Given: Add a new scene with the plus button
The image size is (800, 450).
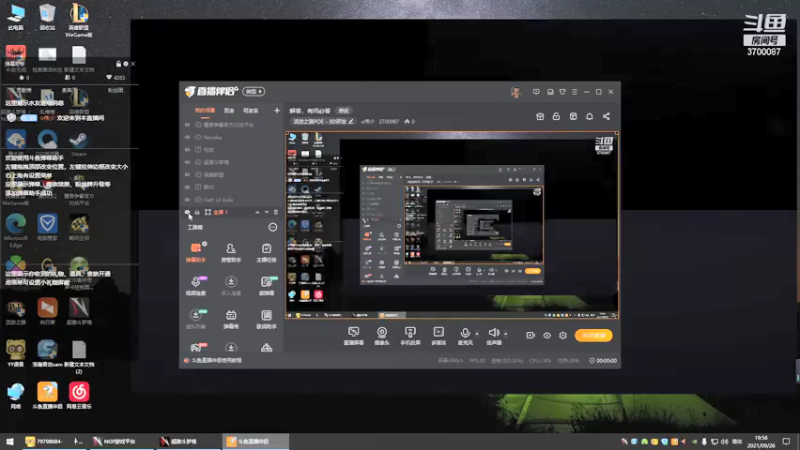Looking at the screenshot, I should click(x=277, y=110).
